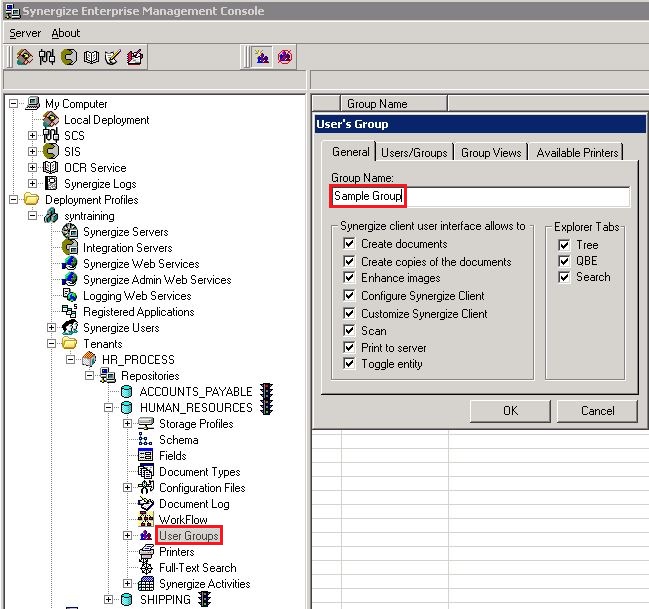Toggle Print to server checkbox
The image size is (649, 609).
tap(349, 347)
